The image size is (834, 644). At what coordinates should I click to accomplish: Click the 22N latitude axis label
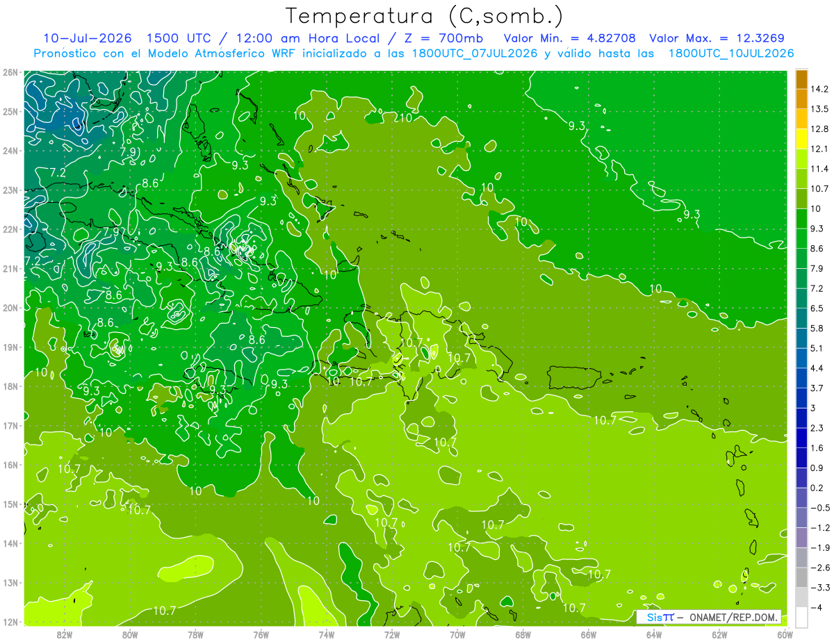click(10, 229)
